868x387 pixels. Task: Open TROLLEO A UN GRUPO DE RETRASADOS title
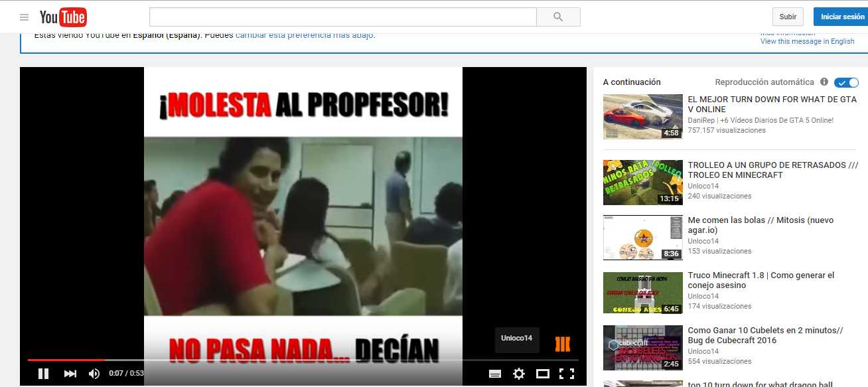pos(773,170)
